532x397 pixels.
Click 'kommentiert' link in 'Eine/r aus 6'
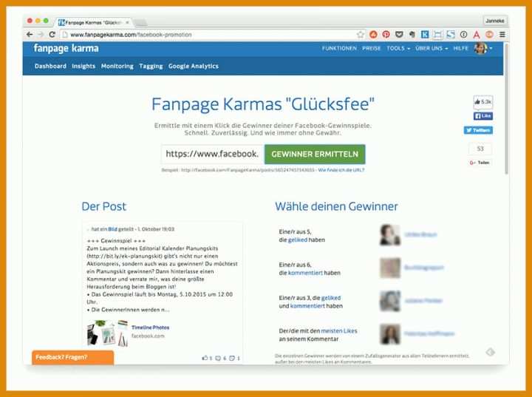(x=305, y=273)
